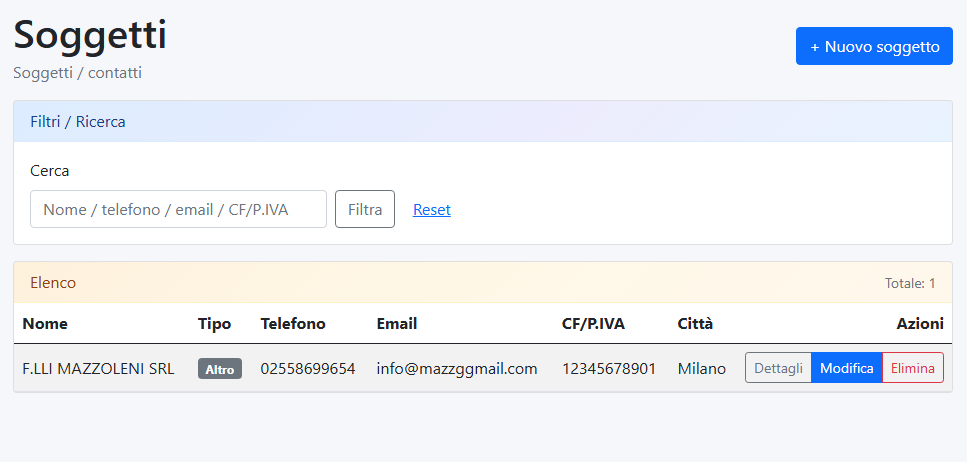Viewport: 967px width, 462px height.
Task: Click the phone number 02558699654
Action: [308, 369]
